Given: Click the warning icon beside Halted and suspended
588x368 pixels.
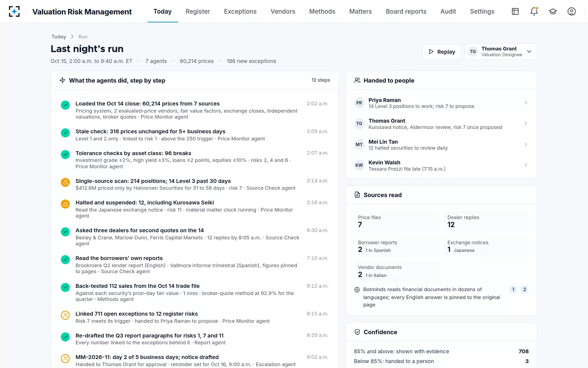Looking at the screenshot, I should tap(65, 204).
